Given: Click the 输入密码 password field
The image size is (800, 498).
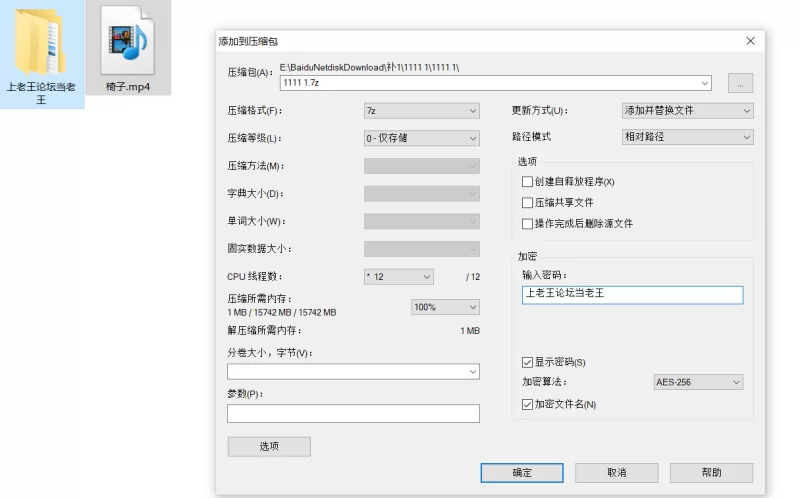Looking at the screenshot, I should point(632,295).
